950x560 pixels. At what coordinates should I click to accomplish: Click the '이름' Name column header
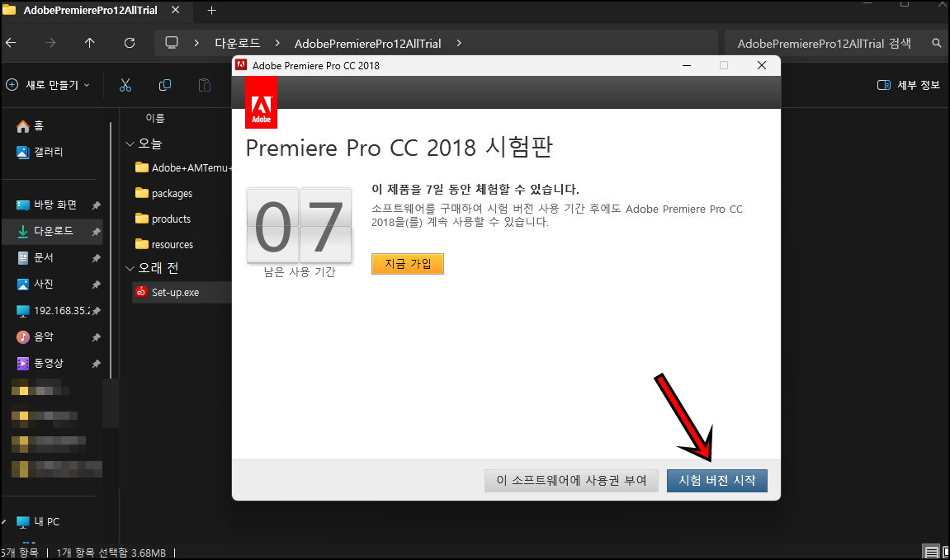click(x=155, y=118)
